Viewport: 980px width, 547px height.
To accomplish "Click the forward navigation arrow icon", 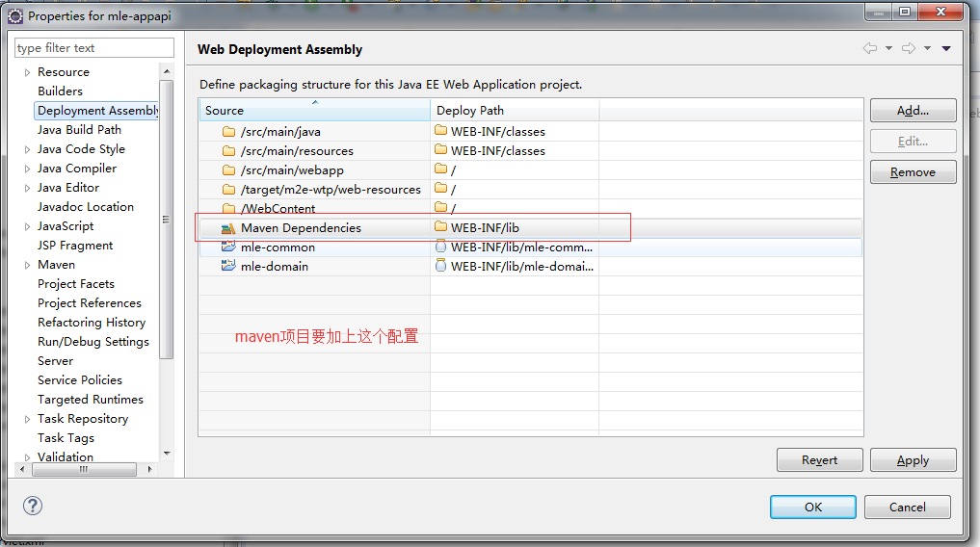I will (x=908, y=48).
